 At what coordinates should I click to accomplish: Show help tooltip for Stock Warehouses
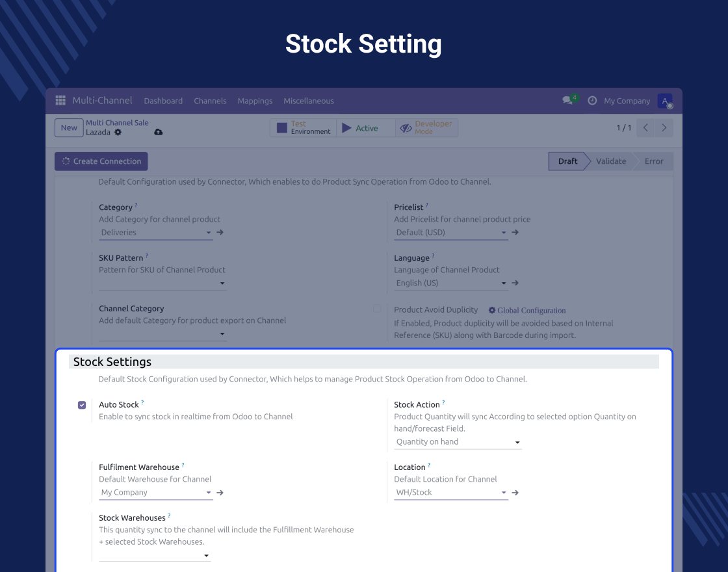(169, 515)
